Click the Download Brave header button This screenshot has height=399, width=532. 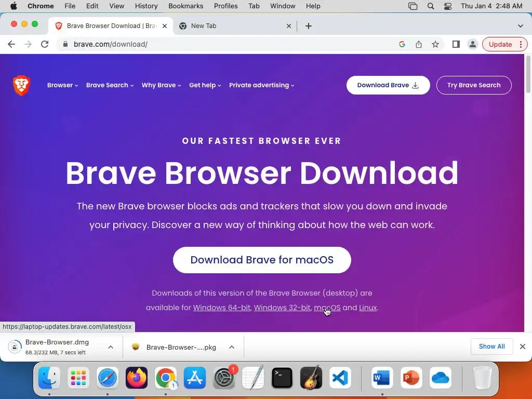pos(388,85)
